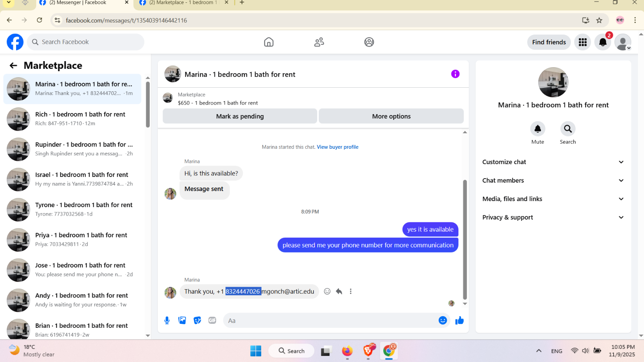Click Mark as pending
This screenshot has width=644, height=362.
(240, 116)
